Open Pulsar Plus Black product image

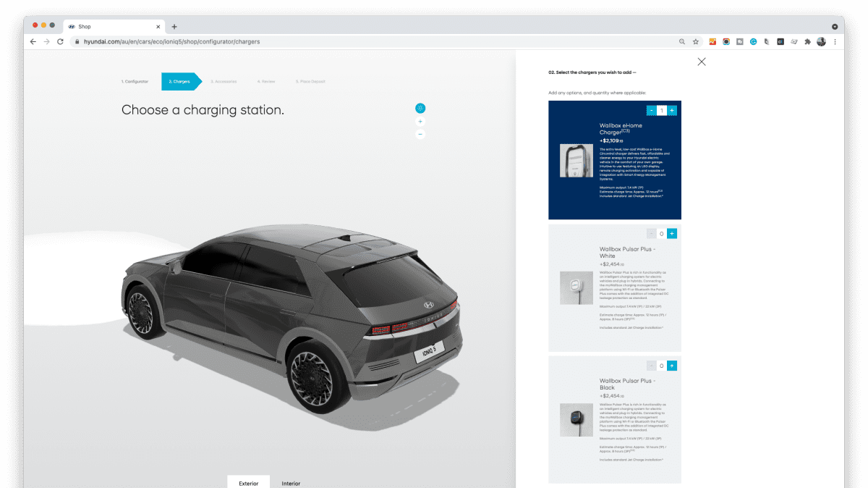pyautogui.click(x=576, y=419)
